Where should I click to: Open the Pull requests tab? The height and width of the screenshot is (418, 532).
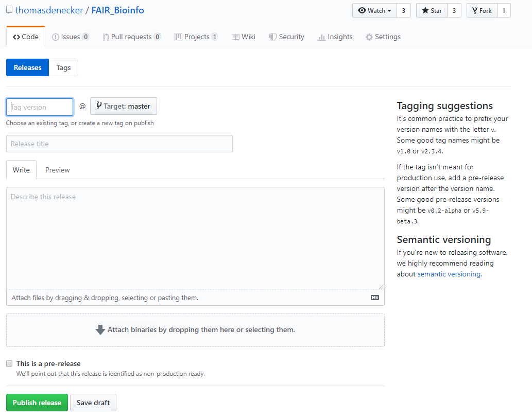[132, 37]
